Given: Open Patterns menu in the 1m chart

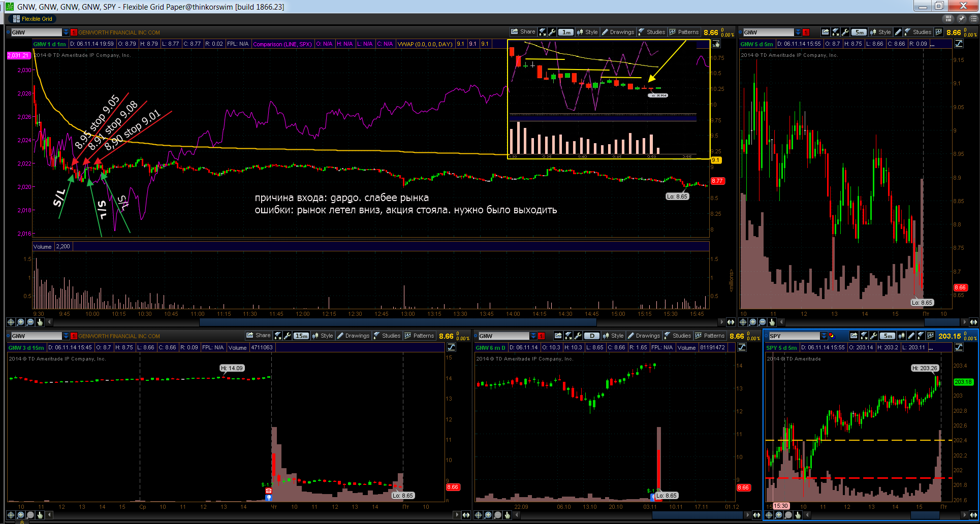Looking at the screenshot, I should [684, 32].
